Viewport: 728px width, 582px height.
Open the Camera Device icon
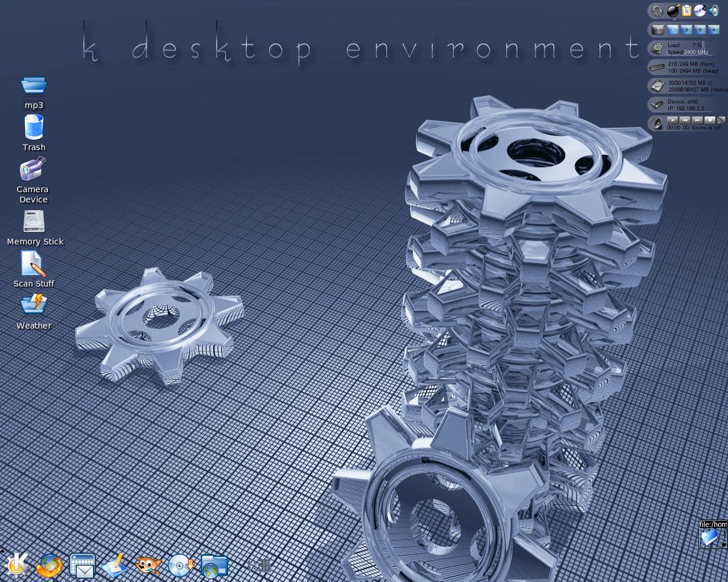click(32, 169)
